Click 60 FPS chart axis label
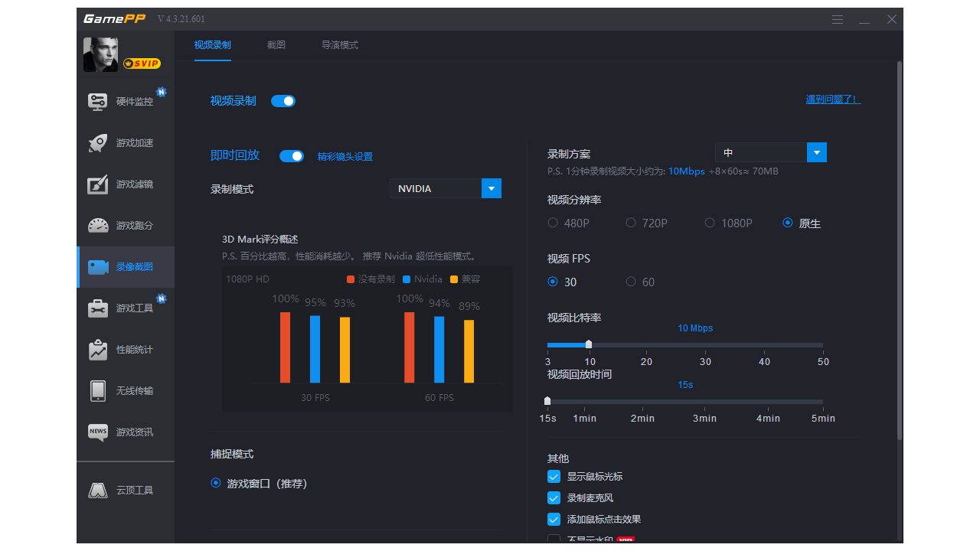The image size is (980, 551). [x=439, y=398]
